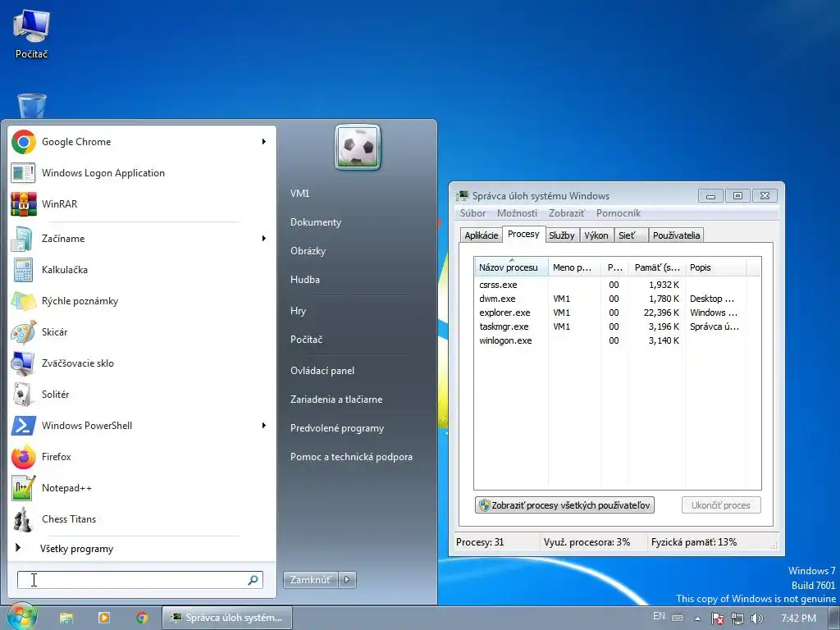Image resolution: width=840 pixels, height=630 pixels.
Task: Select winlogon.exe process row
Action: pos(617,340)
